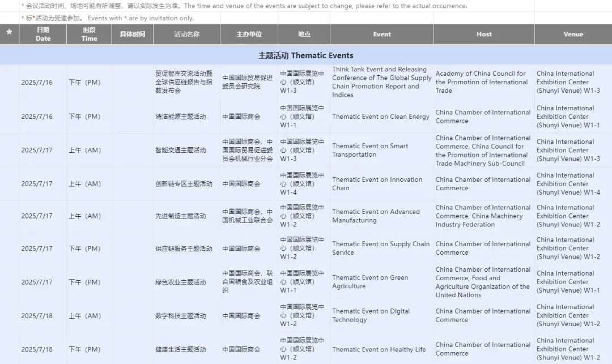The height and width of the screenshot is (364, 612).
Task: Select the Thematic Event on Clean Energy row
Action: 380,117
